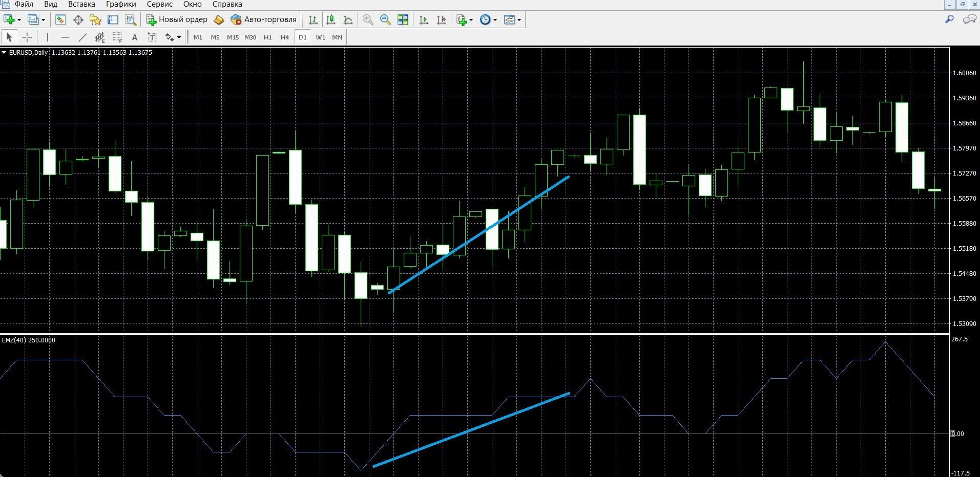This screenshot has height=477, width=980.
Task: Open the search magnifier at top right
Action: pos(949,19)
